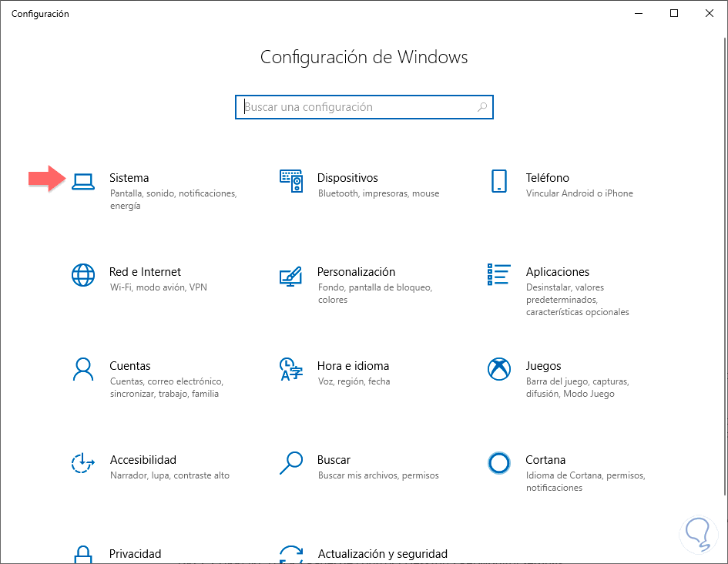This screenshot has width=728, height=564.
Task: Open the Sistema laptop icon
Action: click(83, 182)
